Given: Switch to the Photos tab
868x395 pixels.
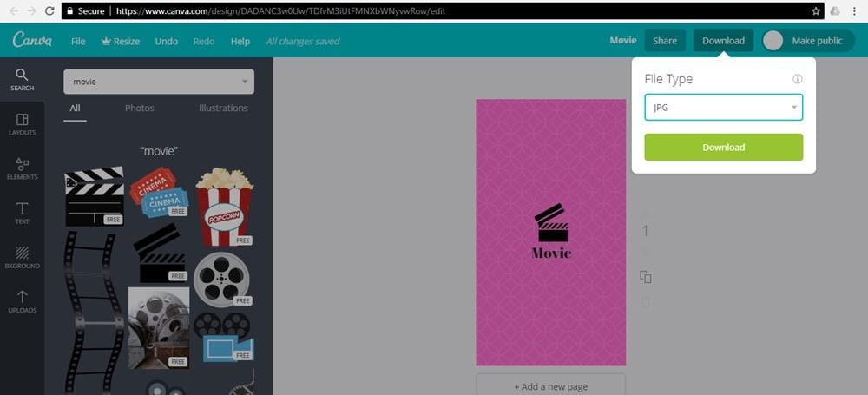Looking at the screenshot, I should (x=140, y=108).
